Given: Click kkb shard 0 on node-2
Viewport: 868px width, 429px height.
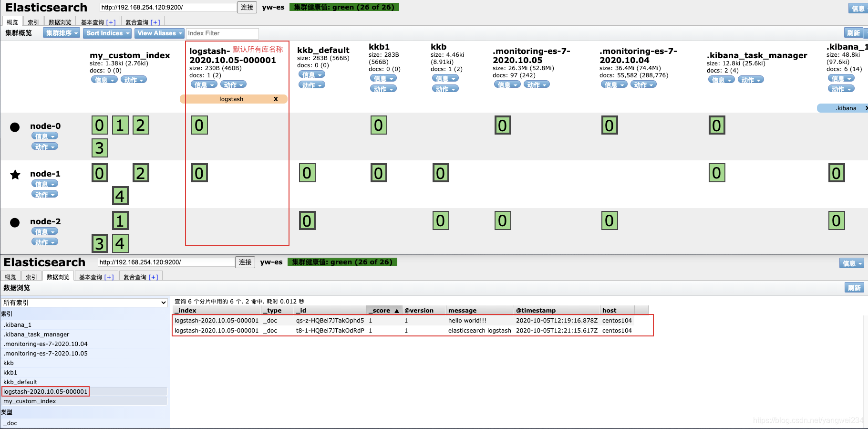Looking at the screenshot, I should (441, 221).
